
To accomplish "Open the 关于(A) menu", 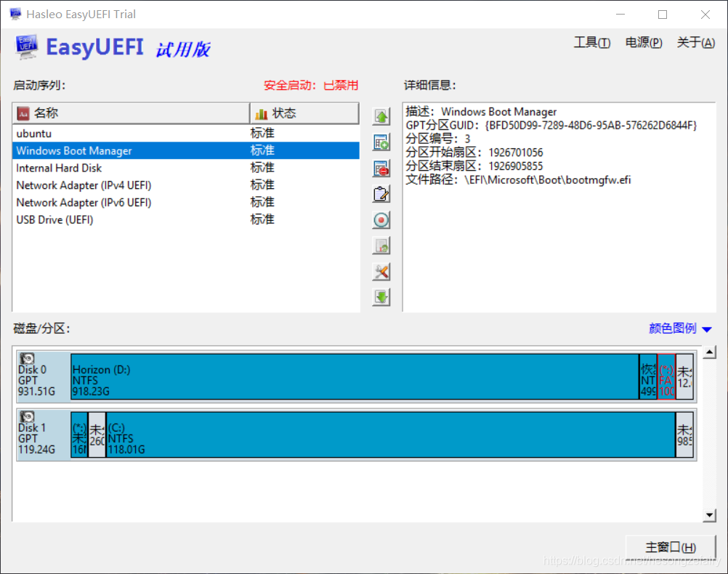I will click(x=695, y=42).
